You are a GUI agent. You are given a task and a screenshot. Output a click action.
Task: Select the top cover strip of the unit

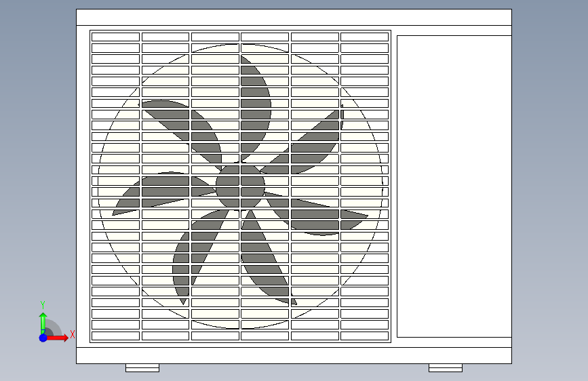tap(294, 17)
